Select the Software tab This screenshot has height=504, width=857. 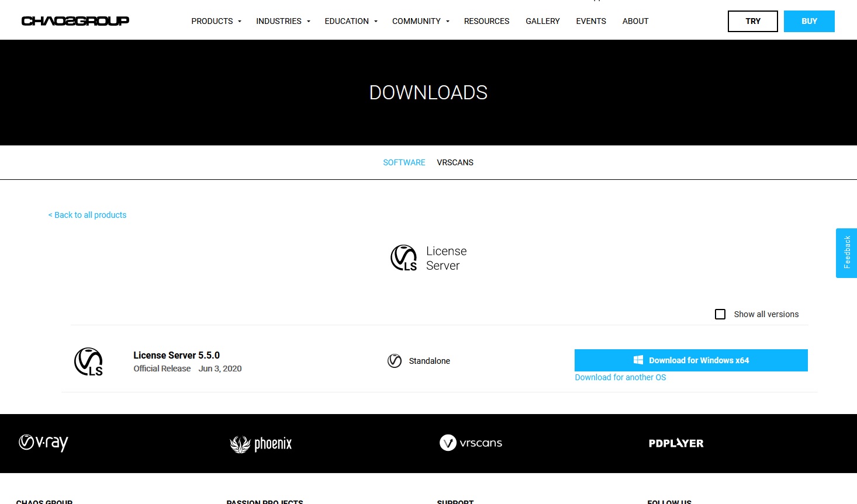404,162
